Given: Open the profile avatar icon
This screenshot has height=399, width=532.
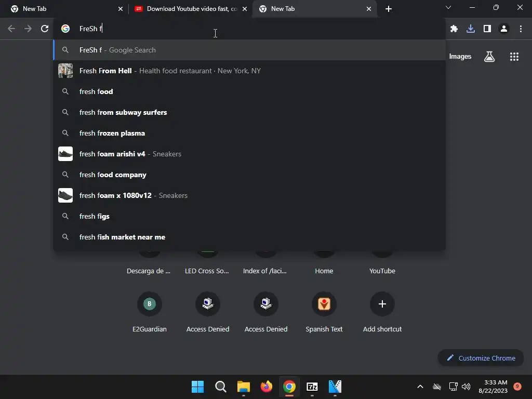Looking at the screenshot, I should (504, 29).
